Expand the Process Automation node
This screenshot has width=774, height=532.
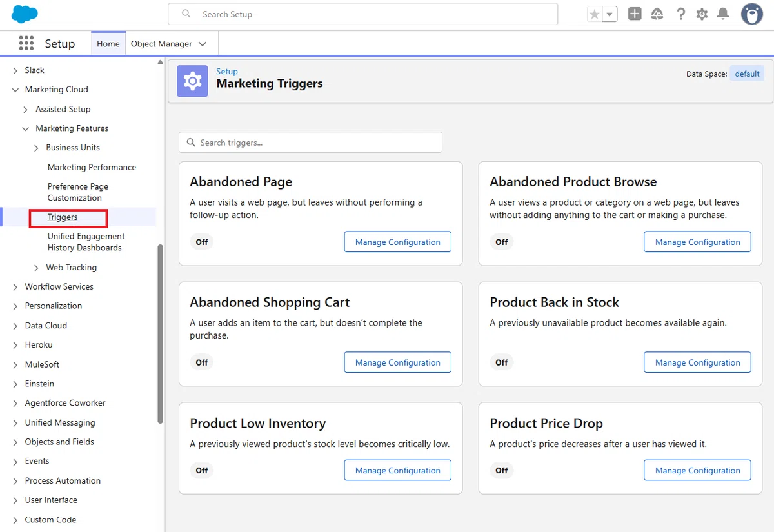(x=15, y=481)
